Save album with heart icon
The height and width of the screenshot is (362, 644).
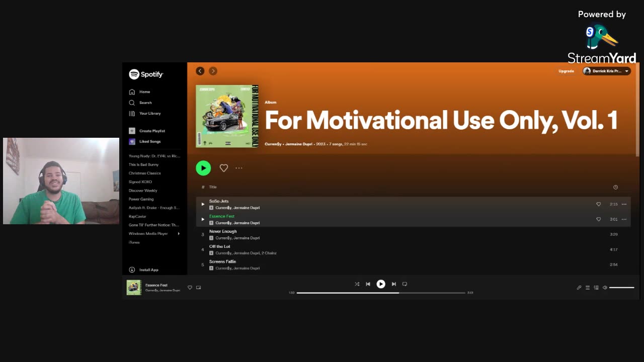(224, 168)
